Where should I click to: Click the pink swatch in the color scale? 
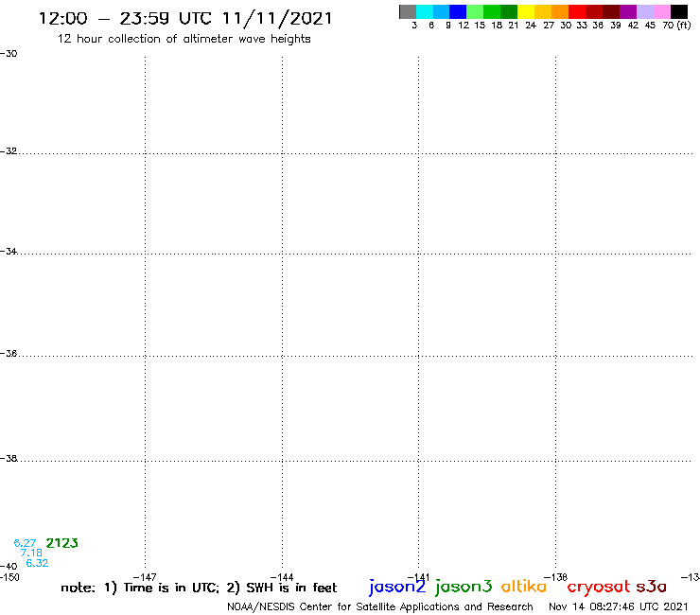pyautogui.click(x=662, y=11)
